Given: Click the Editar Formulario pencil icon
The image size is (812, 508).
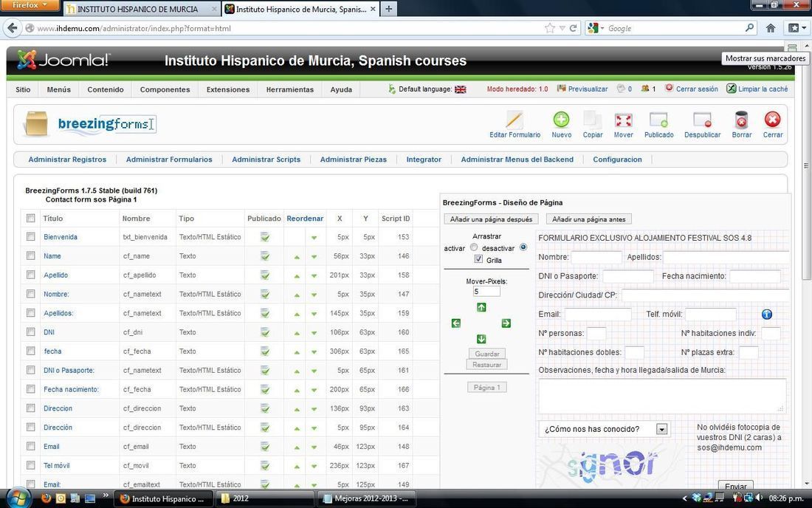Looking at the screenshot, I should pos(515,120).
